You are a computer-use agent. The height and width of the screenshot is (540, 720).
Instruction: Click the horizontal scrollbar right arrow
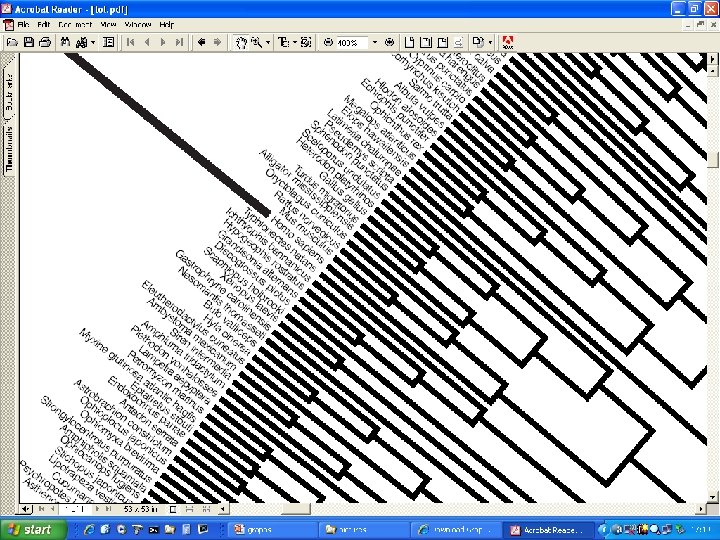pyautogui.click(x=701, y=509)
